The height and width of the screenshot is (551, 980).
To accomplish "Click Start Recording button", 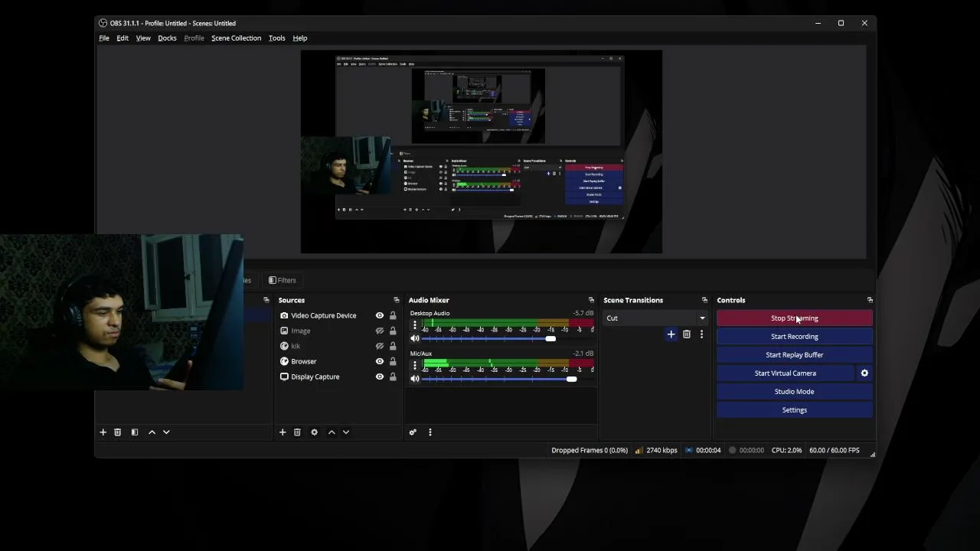I will [795, 337].
